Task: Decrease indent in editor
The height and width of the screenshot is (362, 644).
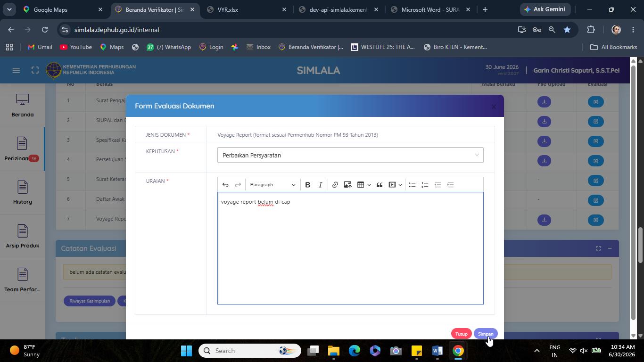Action: pos(438,185)
